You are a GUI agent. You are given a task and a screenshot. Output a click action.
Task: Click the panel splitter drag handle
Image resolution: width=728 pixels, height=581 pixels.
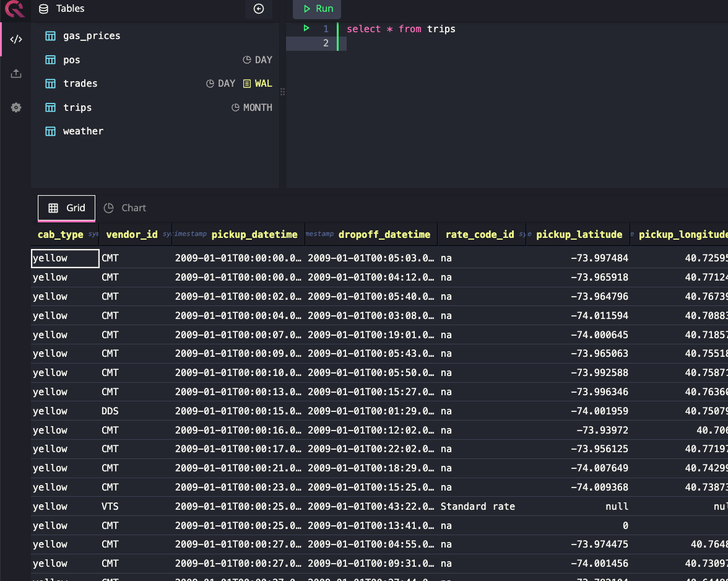coord(282,92)
